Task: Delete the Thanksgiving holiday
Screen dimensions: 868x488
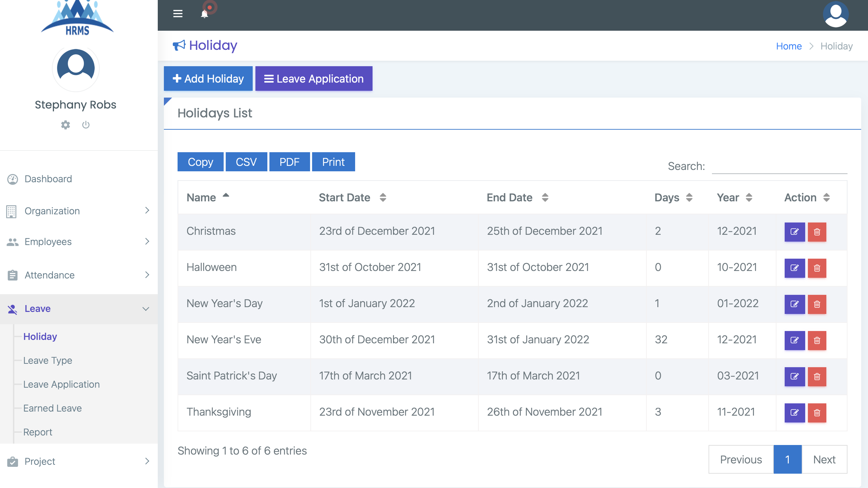Action: point(817,413)
